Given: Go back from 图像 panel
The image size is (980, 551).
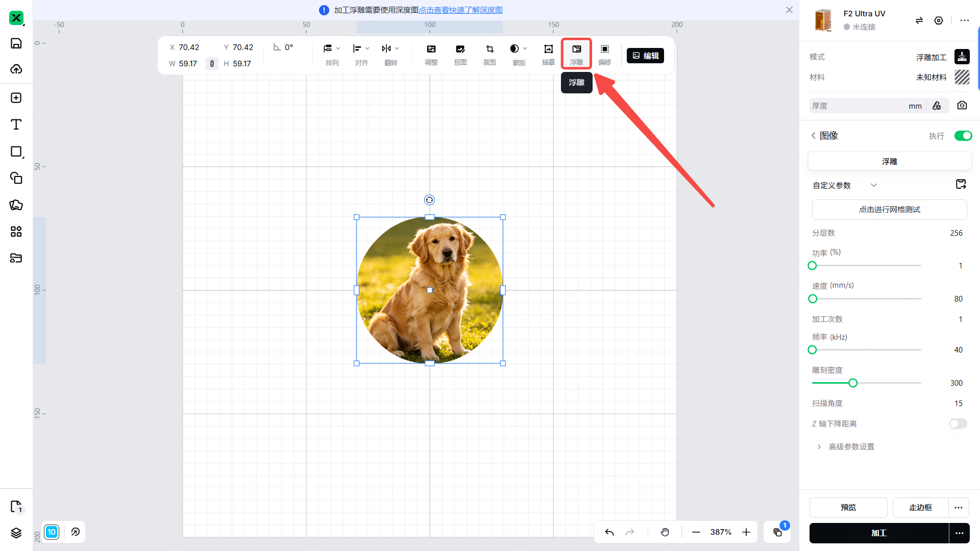Looking at the screenshot, I should point(813,136).
